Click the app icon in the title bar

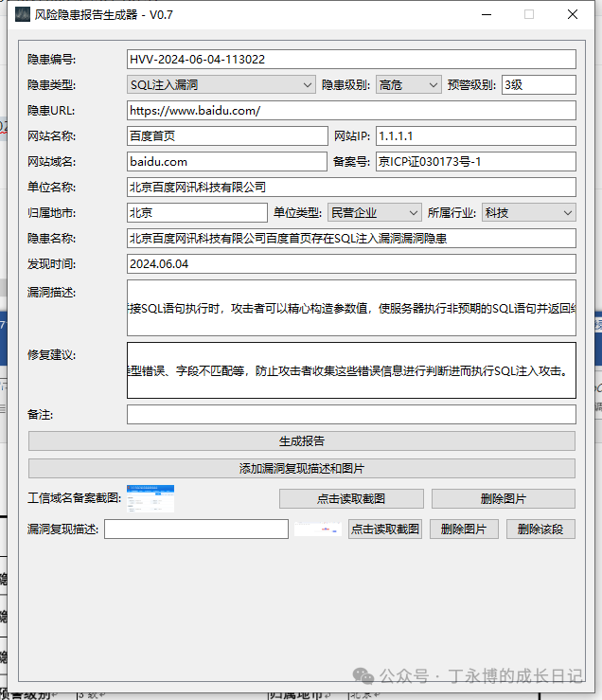coord(23,15)
